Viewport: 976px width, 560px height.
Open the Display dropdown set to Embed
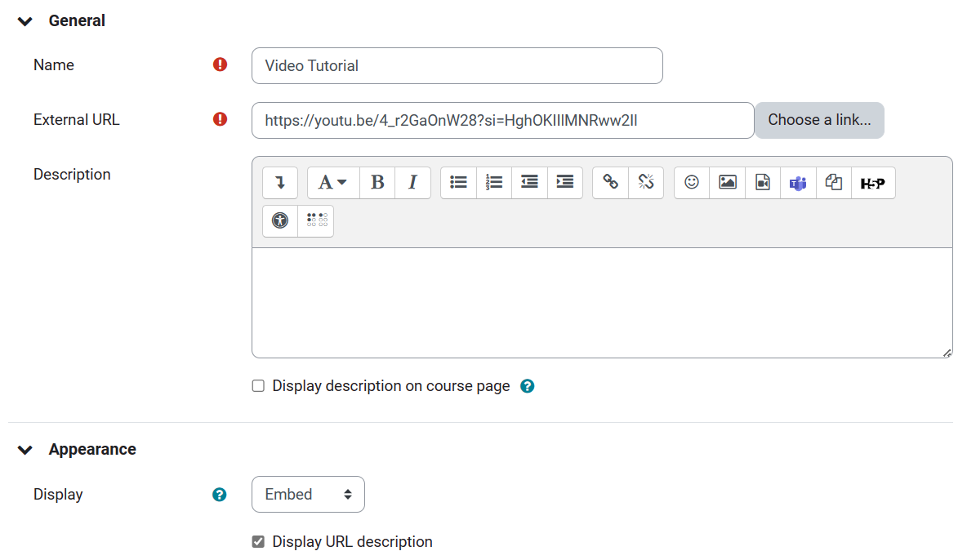pos(308,495)
